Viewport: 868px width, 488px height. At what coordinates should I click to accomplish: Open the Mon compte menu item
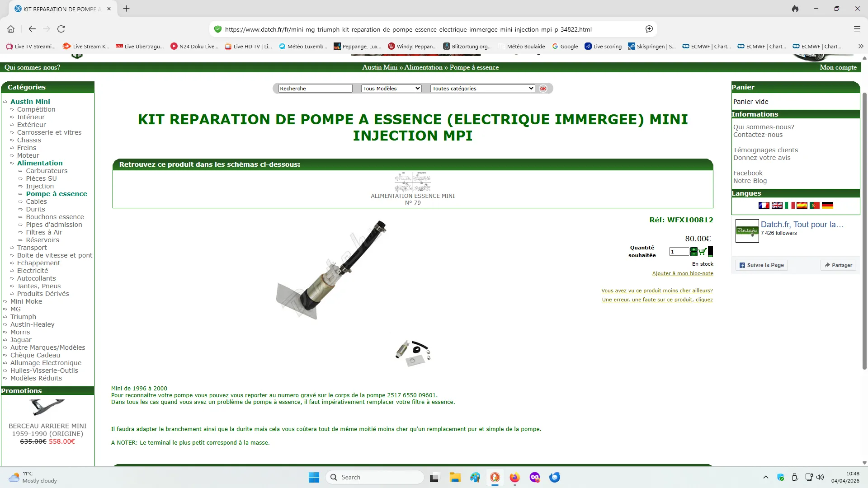pyautogui.click(x=838, y=67)
